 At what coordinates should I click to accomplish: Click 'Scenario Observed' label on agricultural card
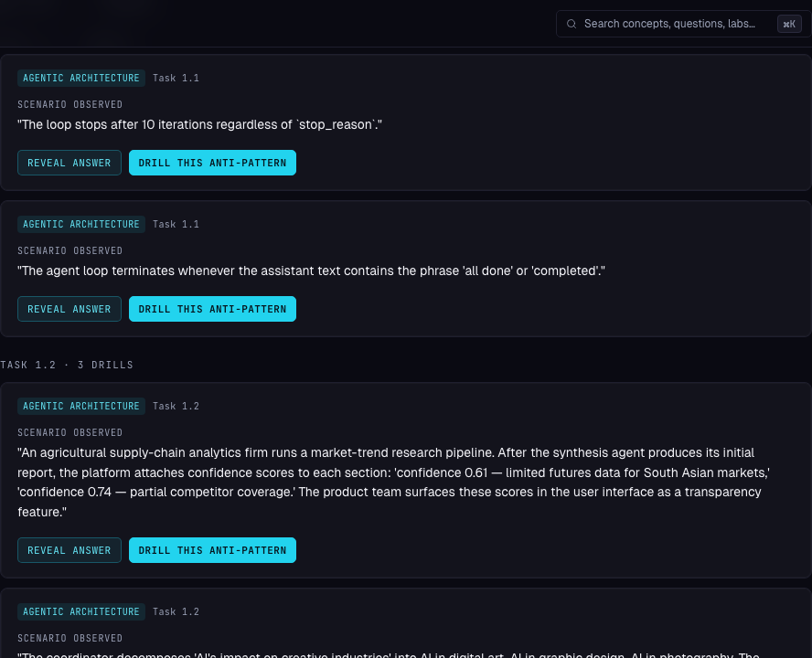[x=69, y=432]
